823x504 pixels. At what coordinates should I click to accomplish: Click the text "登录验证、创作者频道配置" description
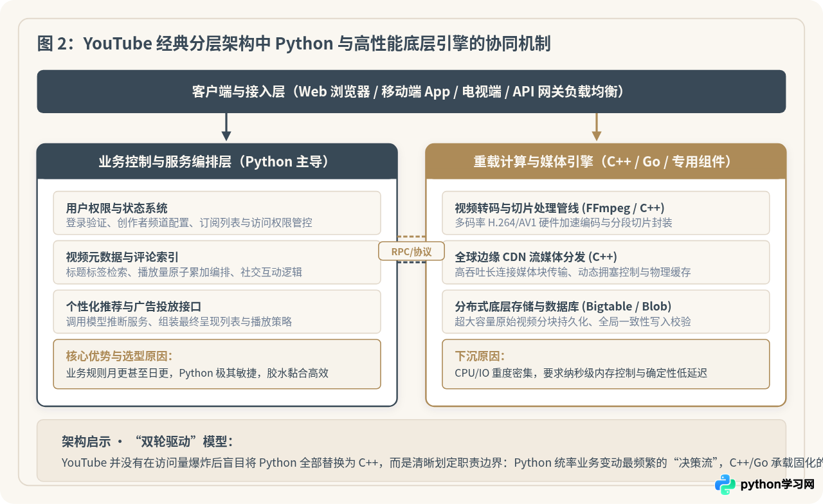coord(189,223)
